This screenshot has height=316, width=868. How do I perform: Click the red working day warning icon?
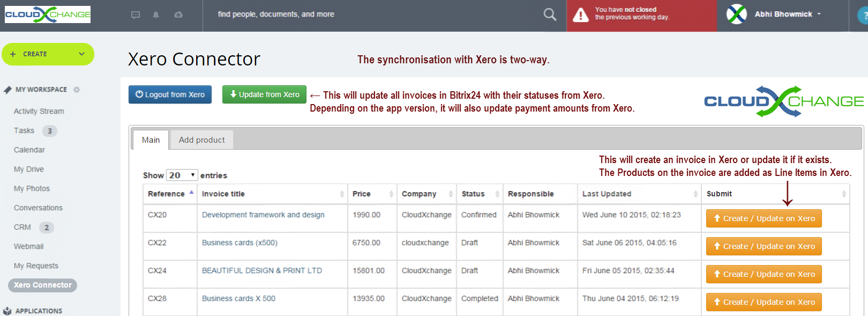[580, 15]
